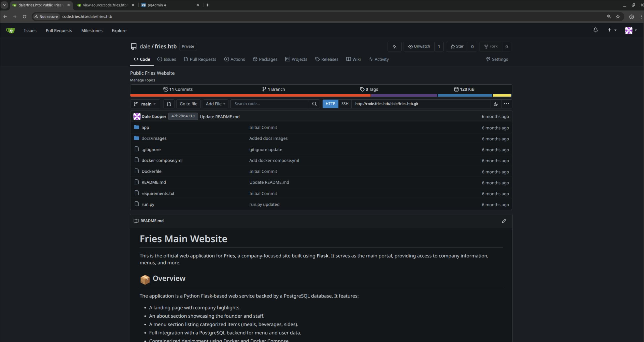Screen dimensions: 644x342
Task: Open the create-new plus dropdown
Action: tap(612, 30)
